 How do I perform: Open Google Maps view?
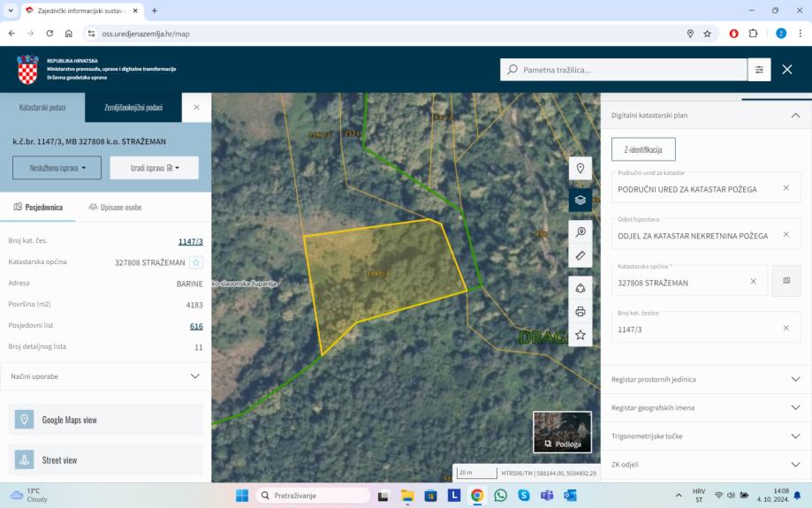click(106, 420)
